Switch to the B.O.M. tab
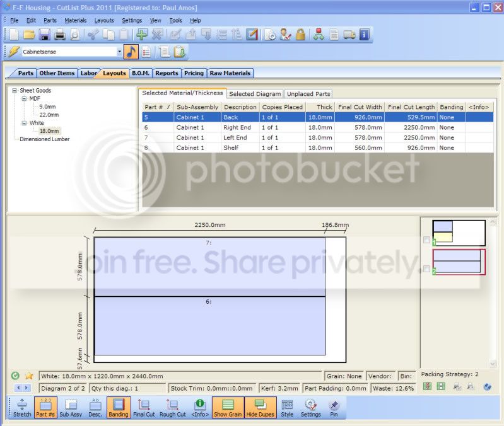The width and height of the screenshot is (504, 426). tap(140, 73)
